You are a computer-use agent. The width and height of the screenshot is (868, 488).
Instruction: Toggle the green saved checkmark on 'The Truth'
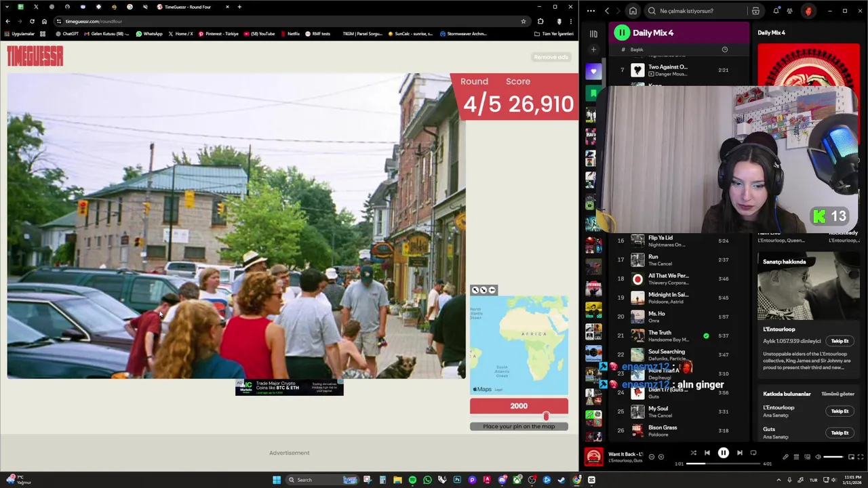point(706,335)
